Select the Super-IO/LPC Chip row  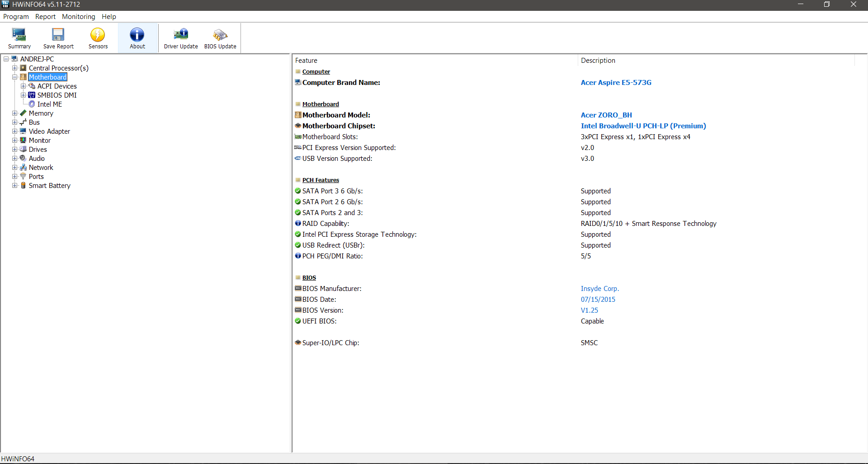(574, 342)
